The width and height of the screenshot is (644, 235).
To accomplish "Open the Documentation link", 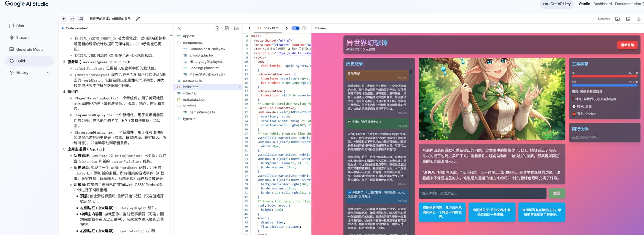I will pyautogui.click(x=628, y=4).
